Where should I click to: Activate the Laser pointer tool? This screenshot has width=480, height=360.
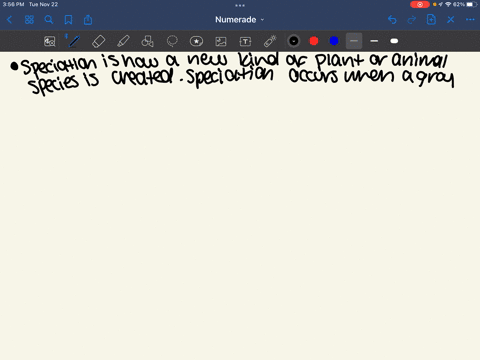point(270,41)
